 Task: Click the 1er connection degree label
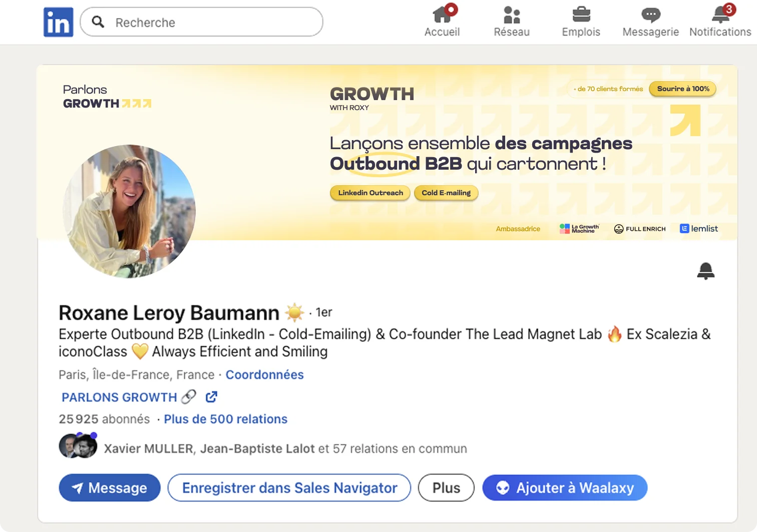coord(324,312)
